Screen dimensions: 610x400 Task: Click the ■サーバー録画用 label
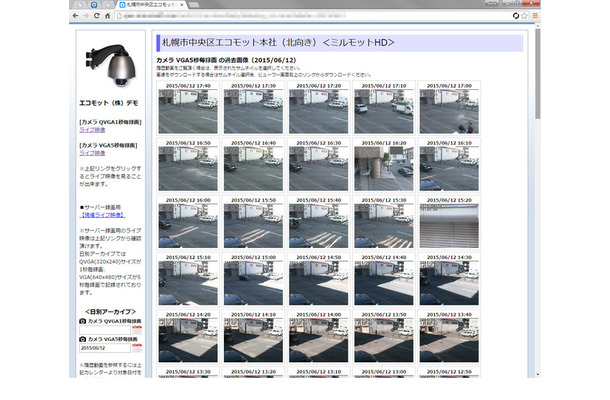[100, 207]
